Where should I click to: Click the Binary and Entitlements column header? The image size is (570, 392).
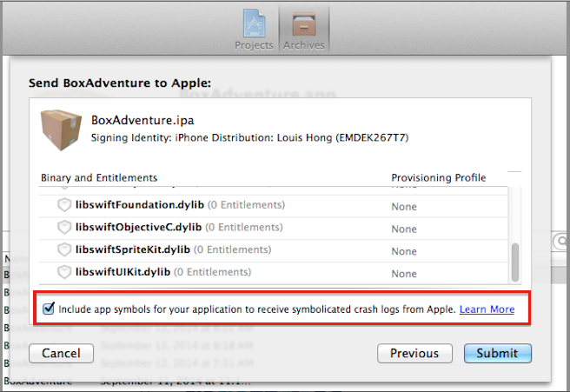pyautogui.click(x=99, y=177)
